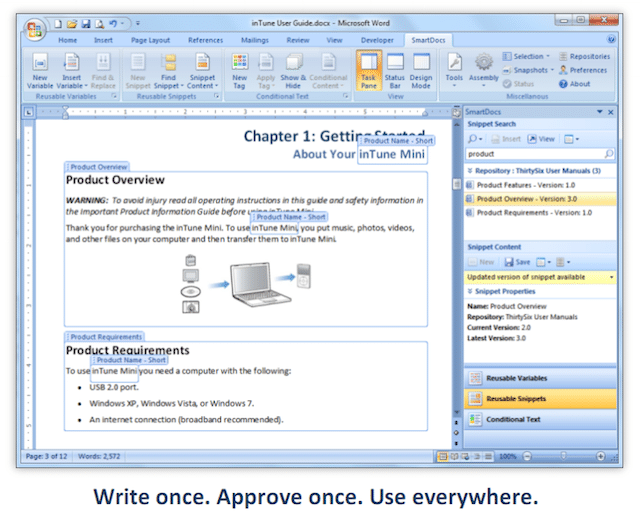Viewport: 640px width, 521px height.
Task: Collapse the Repository ThirtySix User Manuals group
Action: (470, 171)
